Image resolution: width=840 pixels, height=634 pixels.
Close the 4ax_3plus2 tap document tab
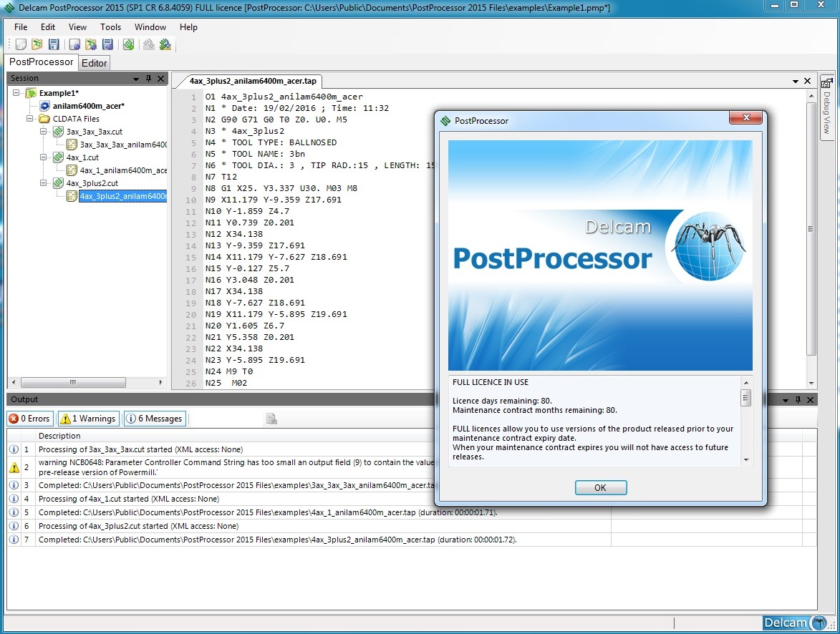pos(807,81)
